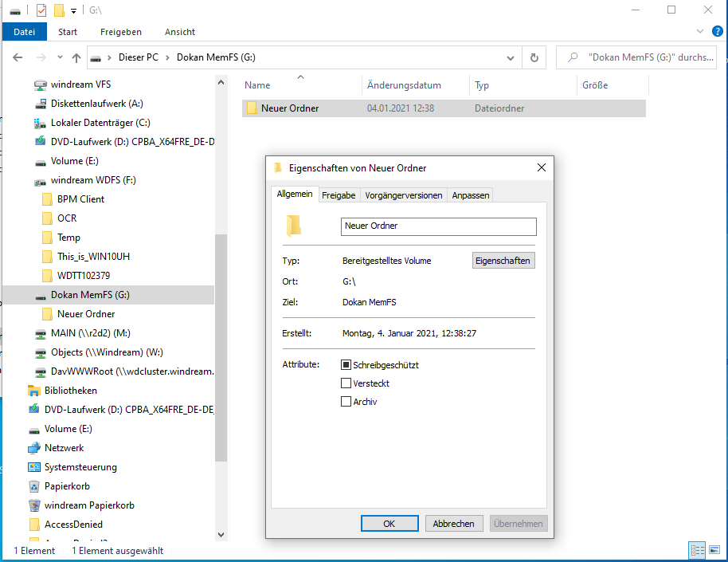Click the Properties icon in the quick access toolbar
Image resolution: width=728 pixels, height=562 pixels.
(x=41, y=10)
